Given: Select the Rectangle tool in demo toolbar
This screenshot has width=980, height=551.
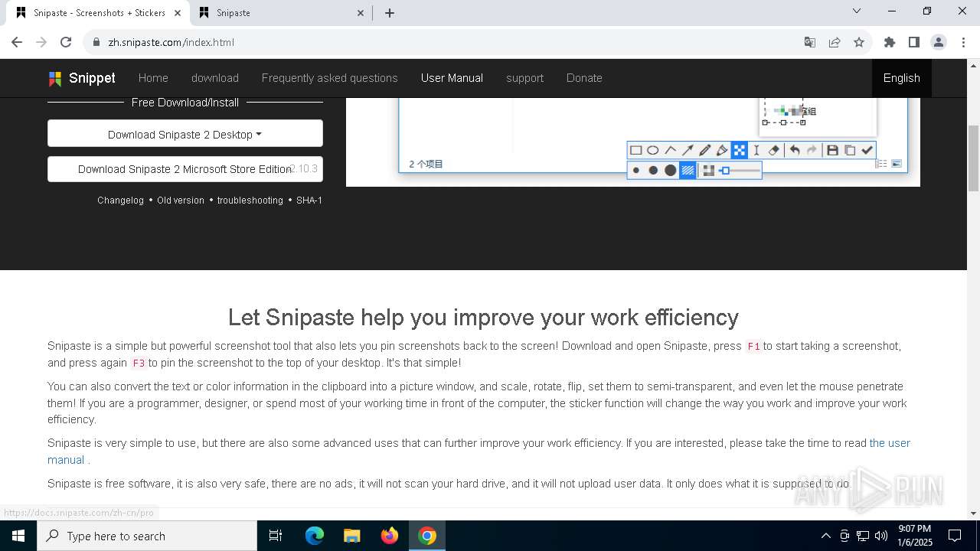Looking at the screenshot, I should (635, 151).
